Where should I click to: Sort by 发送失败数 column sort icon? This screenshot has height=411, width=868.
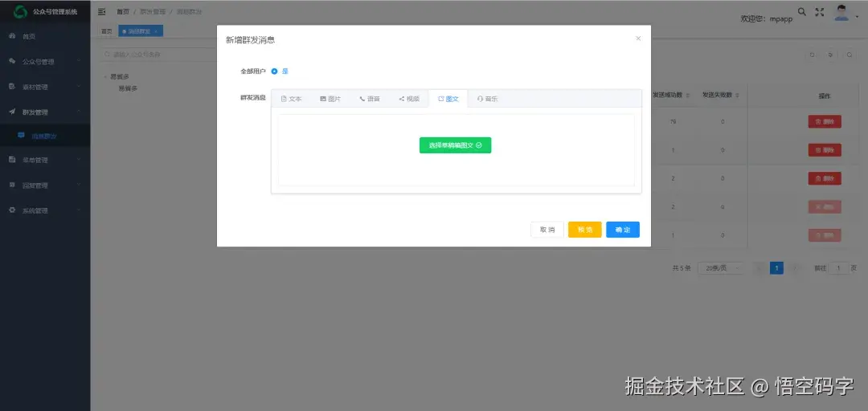[737, 96]
